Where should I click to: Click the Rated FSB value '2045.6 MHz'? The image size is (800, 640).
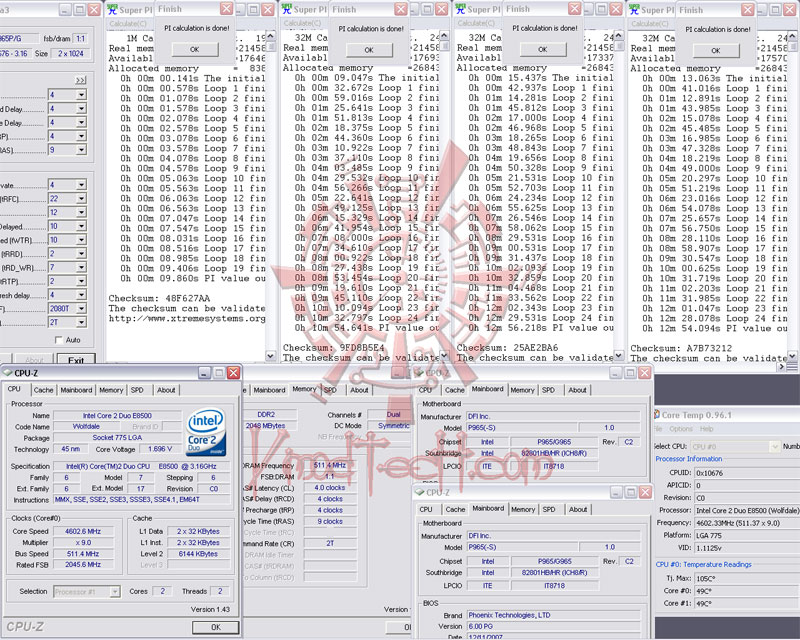pos(83,565)
